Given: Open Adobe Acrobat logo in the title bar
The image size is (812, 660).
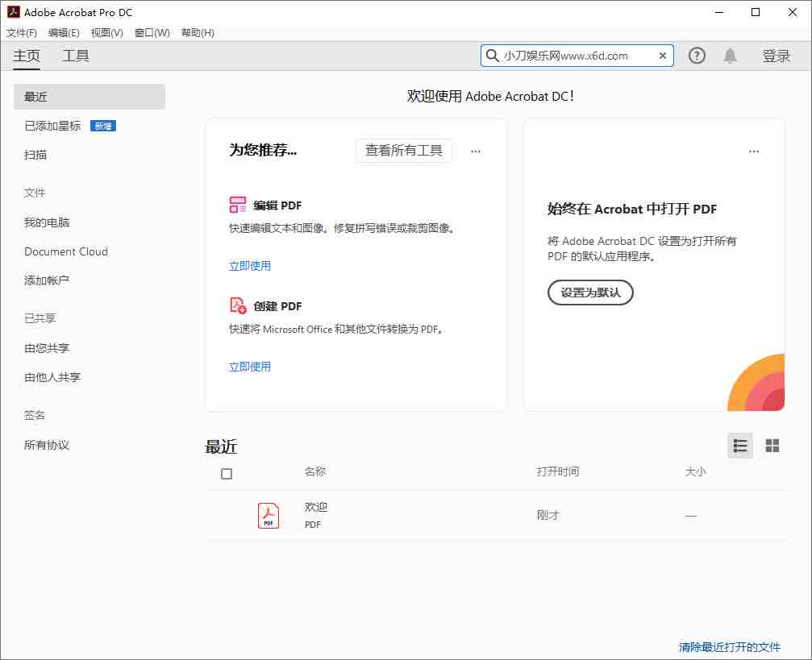Looking at the screenshot, I should tap(13, 12).
